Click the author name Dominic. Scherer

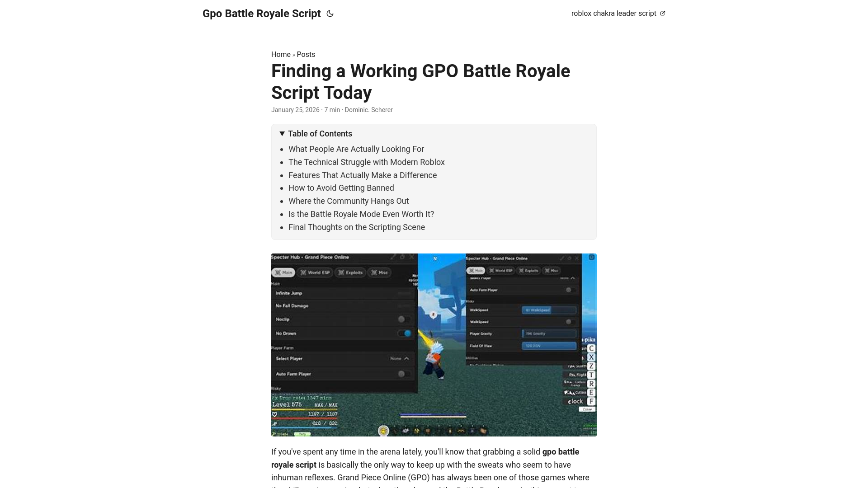368,110
